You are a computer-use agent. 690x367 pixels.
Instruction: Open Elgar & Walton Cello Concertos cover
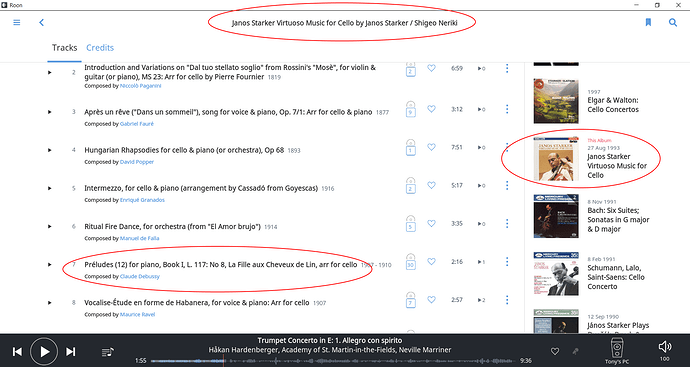coord(556,101)
